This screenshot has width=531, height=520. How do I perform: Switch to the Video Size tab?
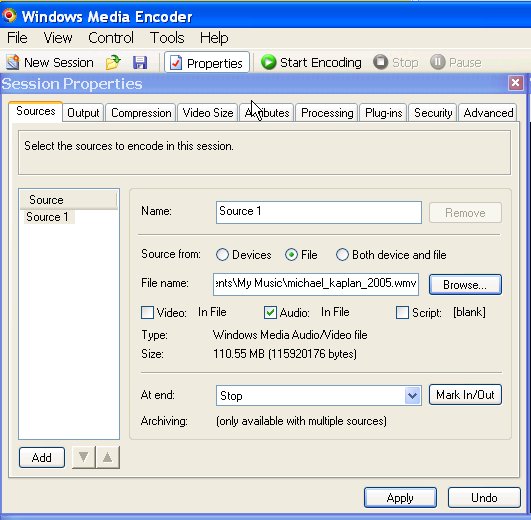tap(208, 113)
